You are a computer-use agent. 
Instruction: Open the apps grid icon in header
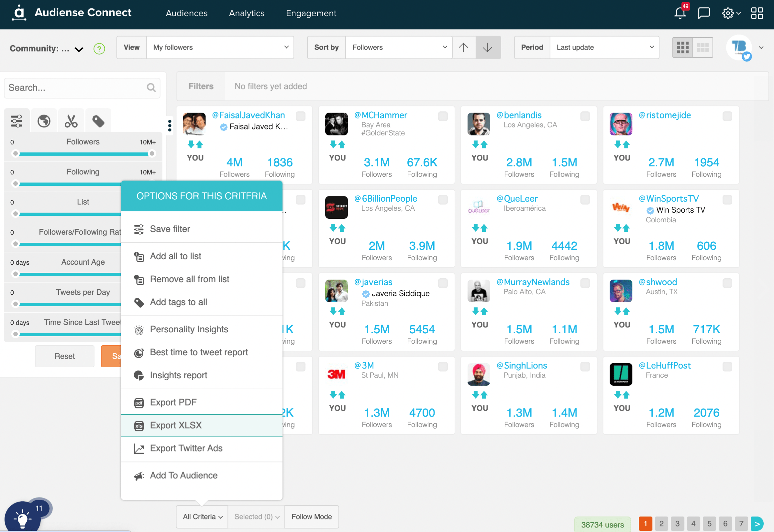[757, 13]
